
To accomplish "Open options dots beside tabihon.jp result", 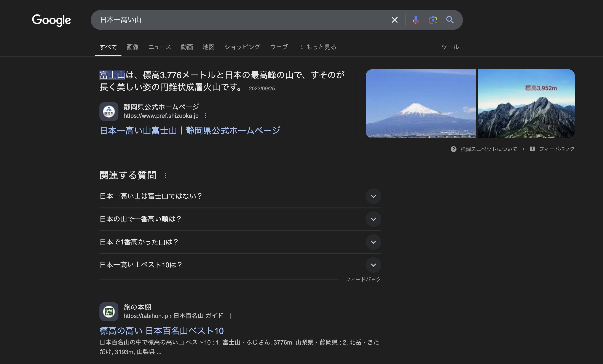I will coord(231,316).
